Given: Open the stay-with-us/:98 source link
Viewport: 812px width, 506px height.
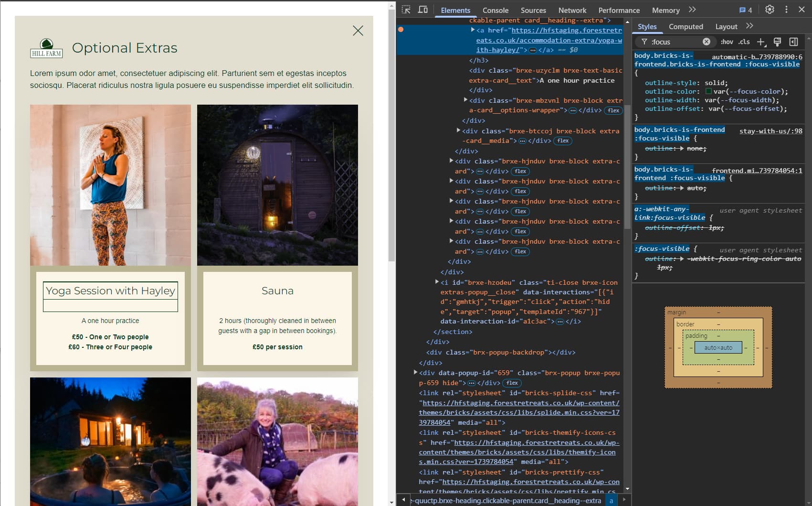Looking at the screenshot, I should pos(770,131).
